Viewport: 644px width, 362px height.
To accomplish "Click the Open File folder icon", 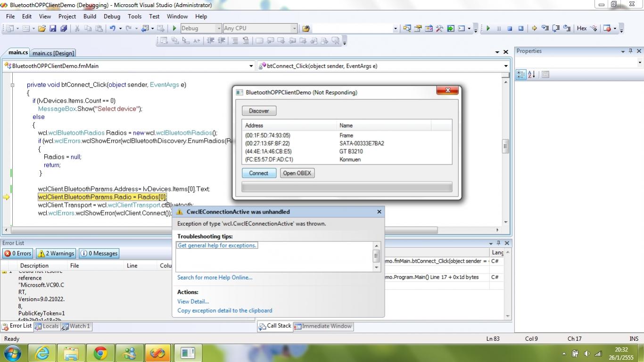I will point(42,28).
